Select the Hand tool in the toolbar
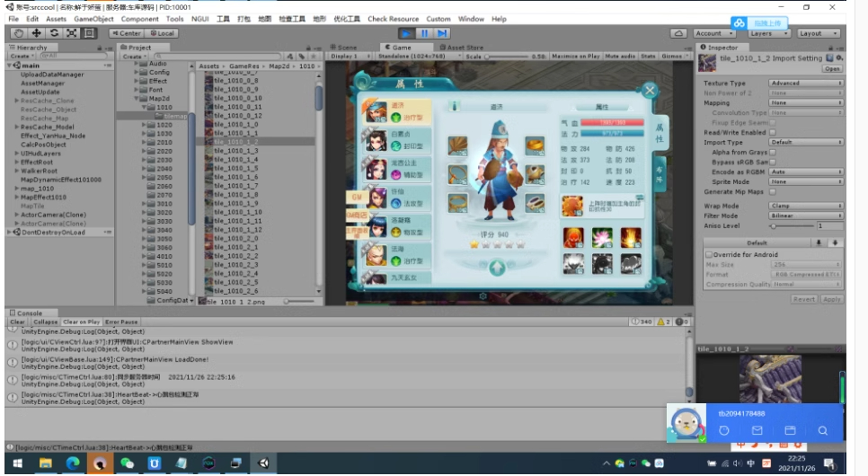Viewport: 868px width, 476px height. [x=19, y=33]
